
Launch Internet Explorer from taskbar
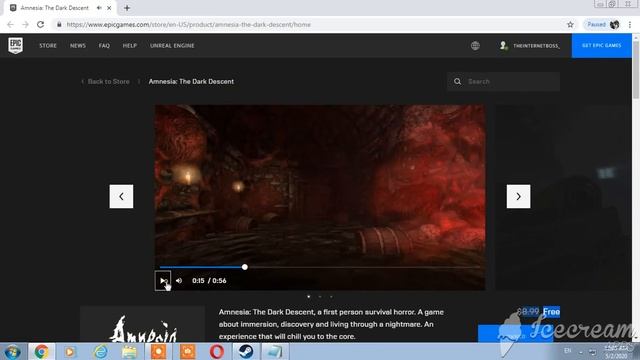(x=100, y=351)
